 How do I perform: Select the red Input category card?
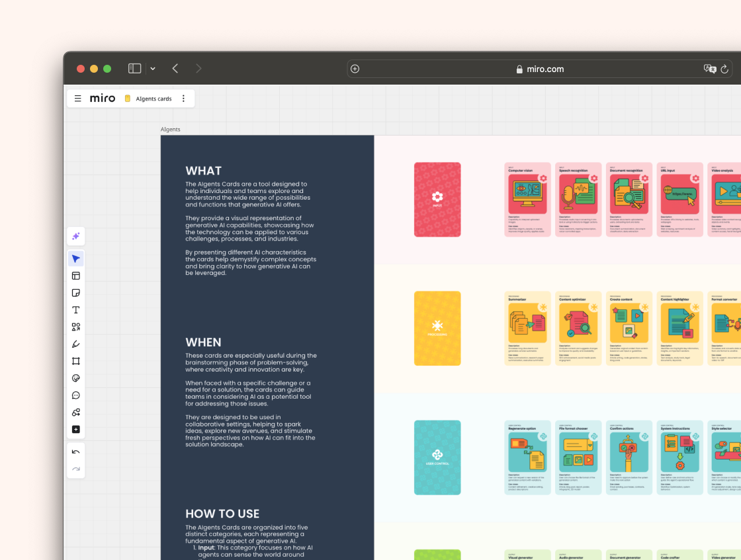tap(437, 199)
